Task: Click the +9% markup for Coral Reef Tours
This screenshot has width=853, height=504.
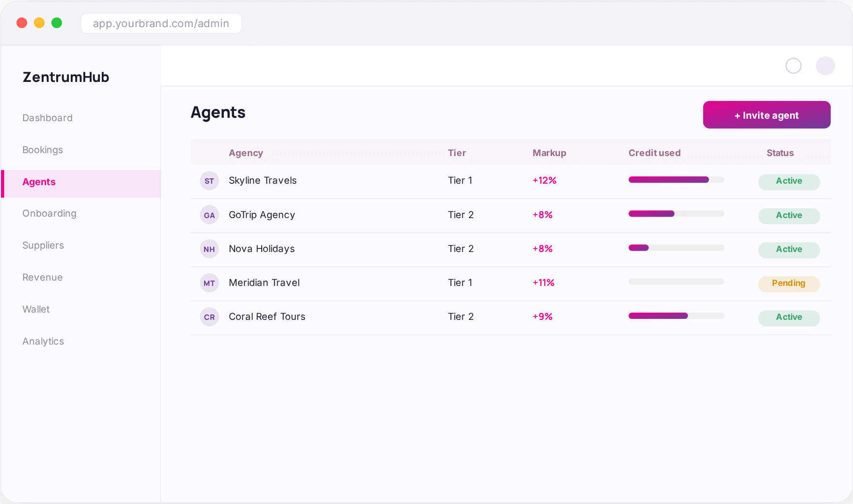Action: coord(542,317)
